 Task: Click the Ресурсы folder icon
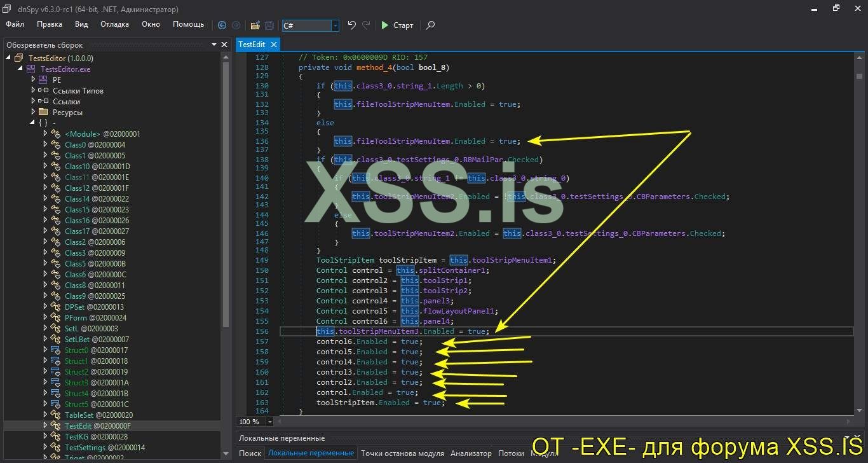coord(43,113)
